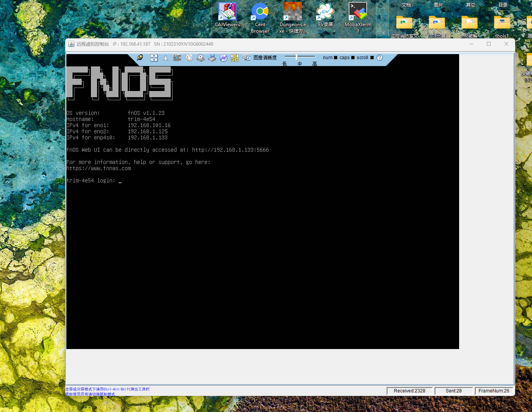Image resolution: width=532 pixels, height=412 pixels.
Task: Click the 远程虚拟控制台 window title text
Action: point(92,44)
